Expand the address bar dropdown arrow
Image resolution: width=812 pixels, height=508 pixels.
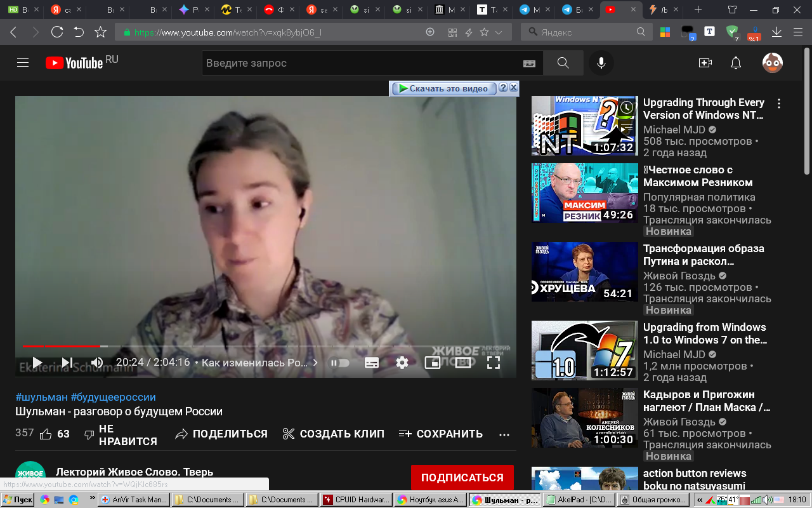pyautogui.click(x=499, y=32)
